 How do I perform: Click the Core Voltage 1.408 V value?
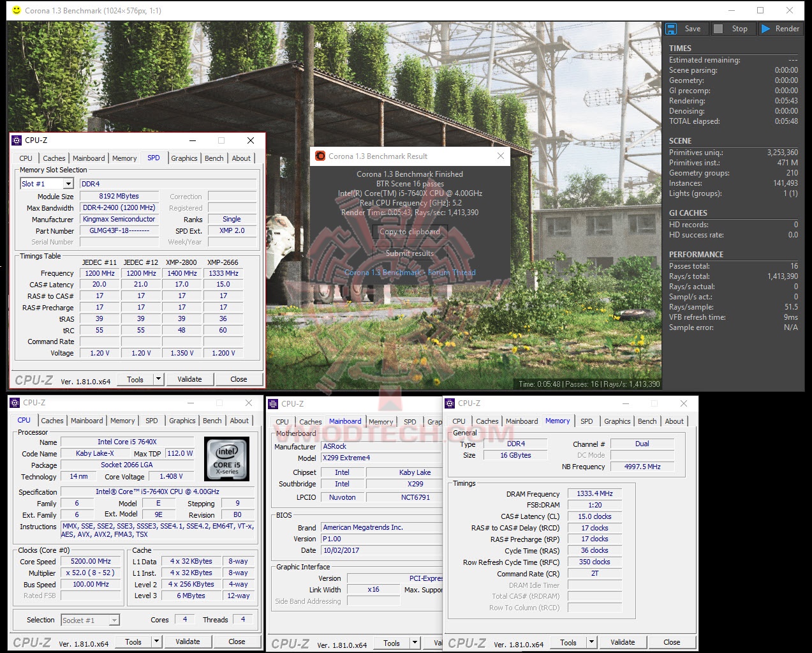171,477
